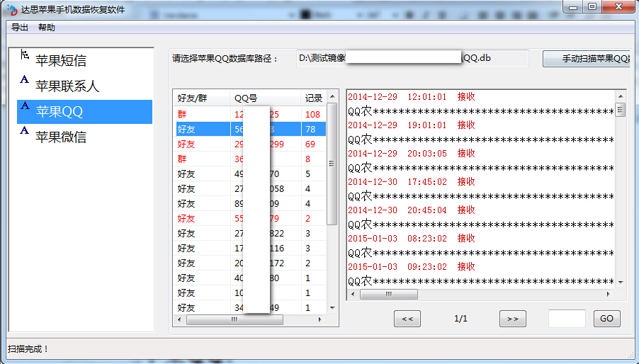Open the 帮助 menu

tap(47, 28)
